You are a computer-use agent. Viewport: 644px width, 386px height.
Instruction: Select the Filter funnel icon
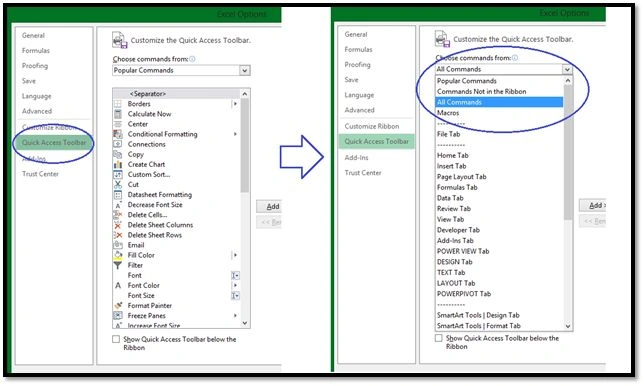(x=118, y=265)
